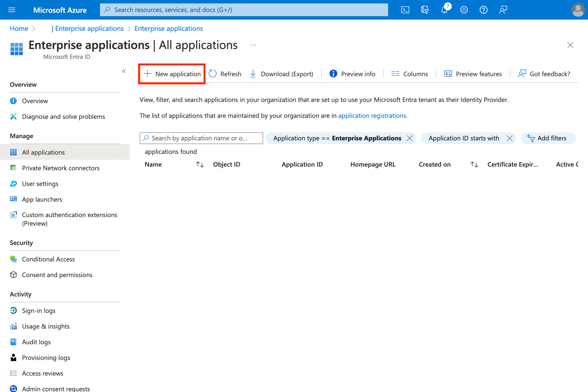Open the hamburger portal menu
This screenshot has width=588, height=392.
coord(12,10)
